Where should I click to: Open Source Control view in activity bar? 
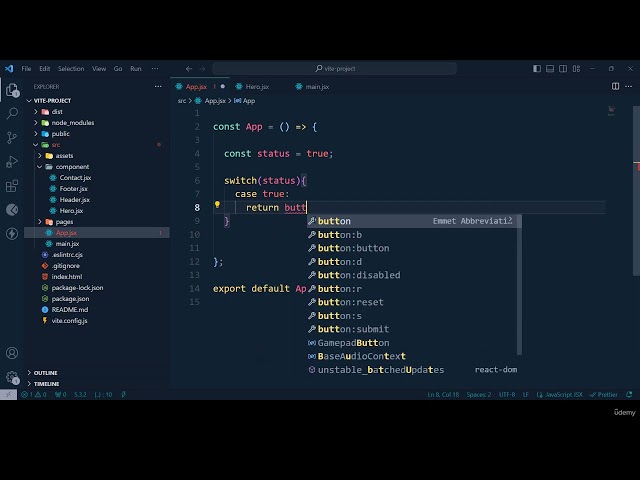pyautogui.click(x=12, y=137)
